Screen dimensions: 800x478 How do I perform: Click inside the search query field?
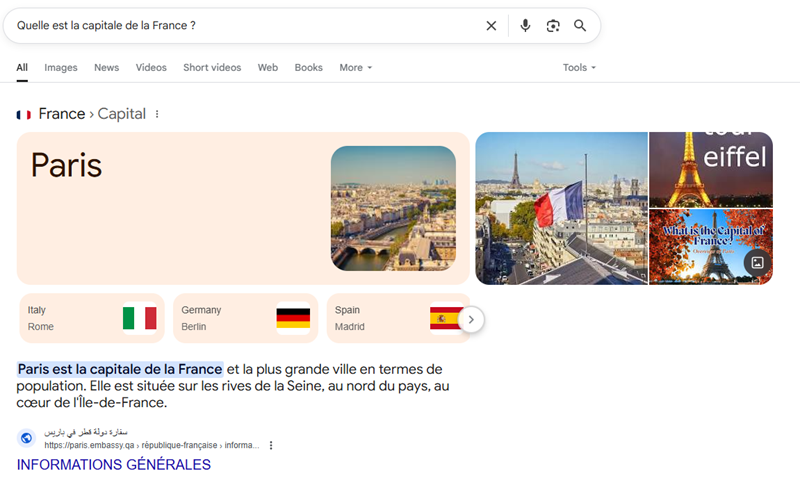pos(245,26)
